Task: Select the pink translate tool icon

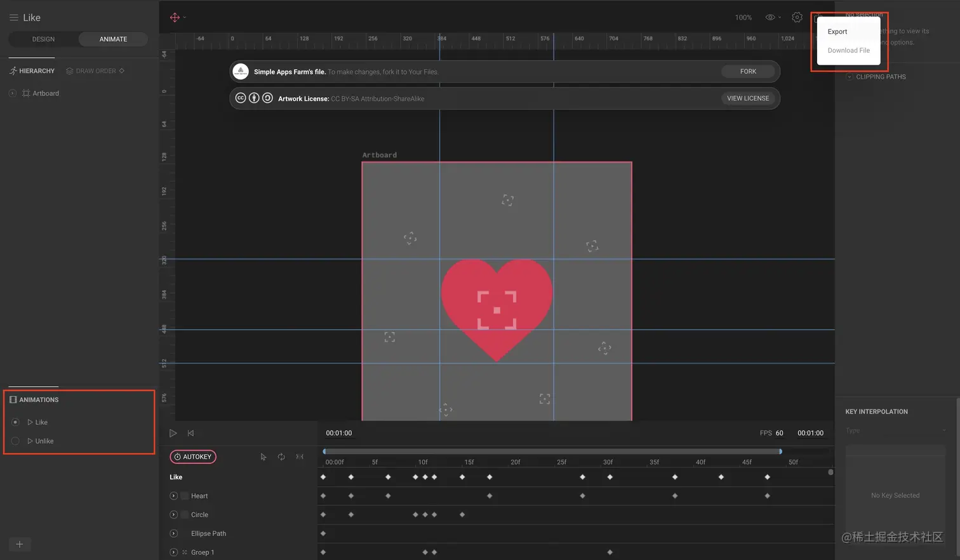Action: coord(175,17)
